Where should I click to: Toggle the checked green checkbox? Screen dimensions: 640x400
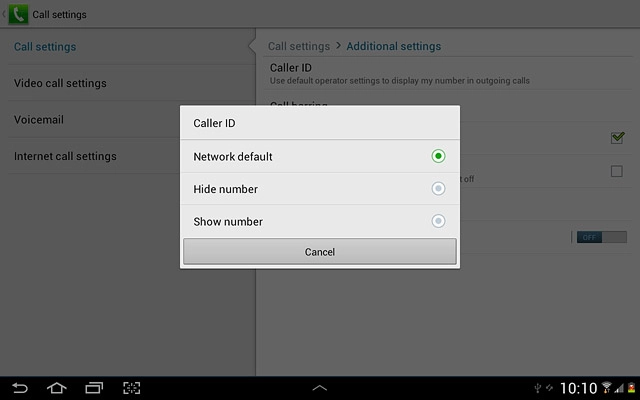(617, 138)
